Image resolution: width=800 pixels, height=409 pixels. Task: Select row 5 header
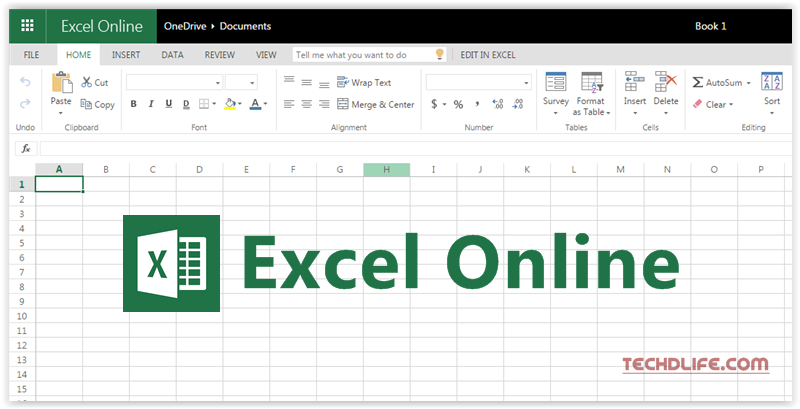coord(22,243)
